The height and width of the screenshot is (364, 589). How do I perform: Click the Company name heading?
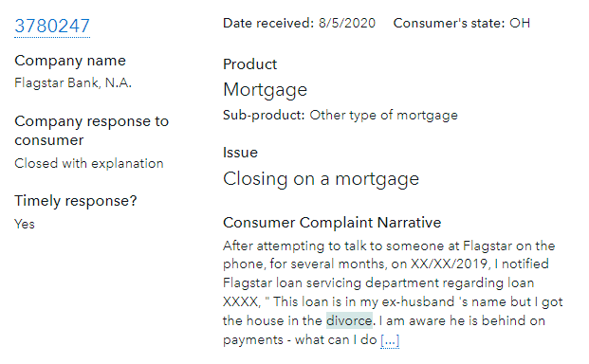[70, 61]
